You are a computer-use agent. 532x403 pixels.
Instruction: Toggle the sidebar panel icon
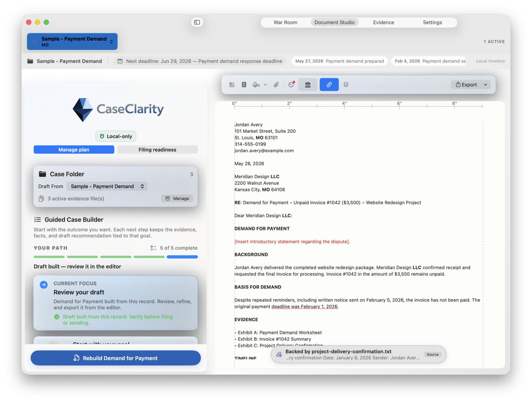(197, 22)
